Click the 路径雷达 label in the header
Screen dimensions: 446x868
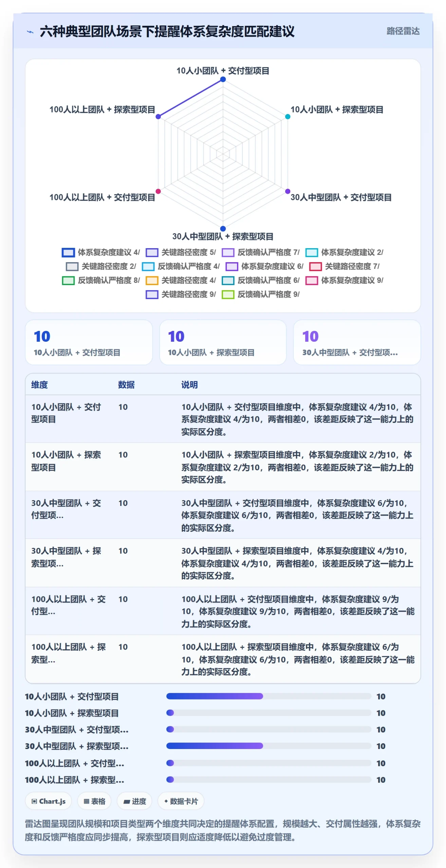(x=403, y=31)
